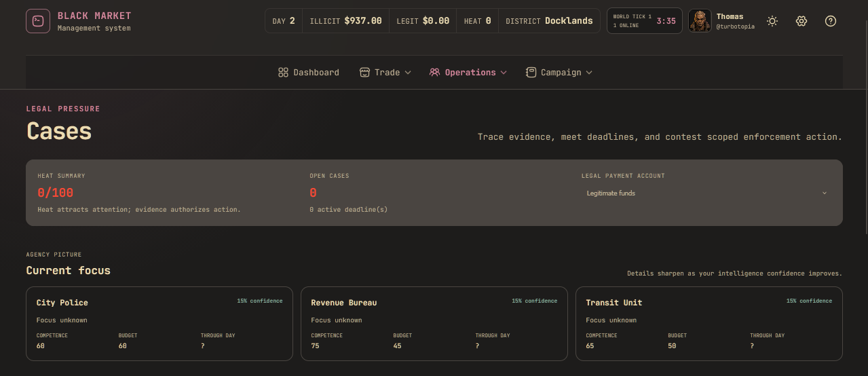The height and width of the screenshot is (376, 868).
Task: Click Transit Unit budget value 50
Action: tap(672, 346)
